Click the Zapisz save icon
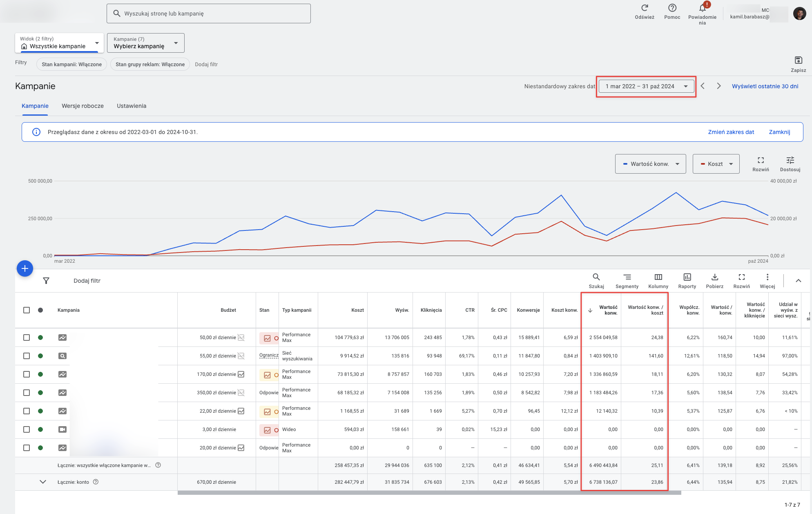 (799, 60)
